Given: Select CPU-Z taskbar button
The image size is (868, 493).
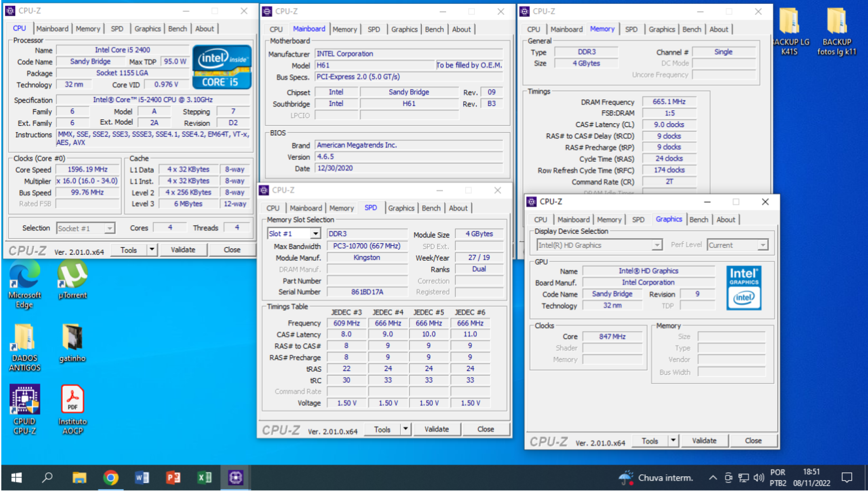Looking at the screenshot, I should [x=236, y=478].
